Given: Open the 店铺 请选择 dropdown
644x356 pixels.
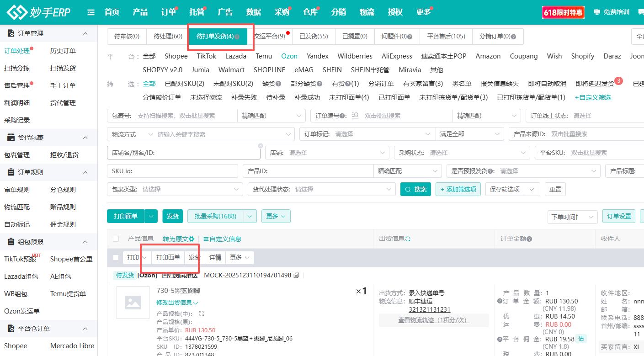Looking at the screenshot, I should pyautogui.click(x=327, y=153).
